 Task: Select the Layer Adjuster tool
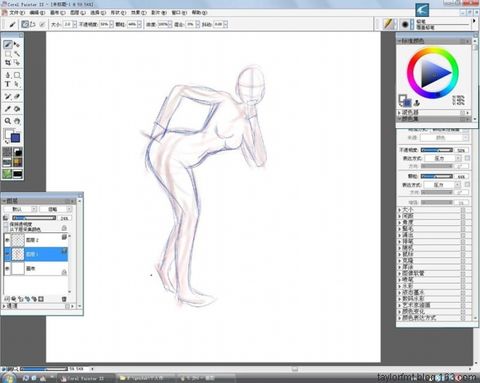17,45
